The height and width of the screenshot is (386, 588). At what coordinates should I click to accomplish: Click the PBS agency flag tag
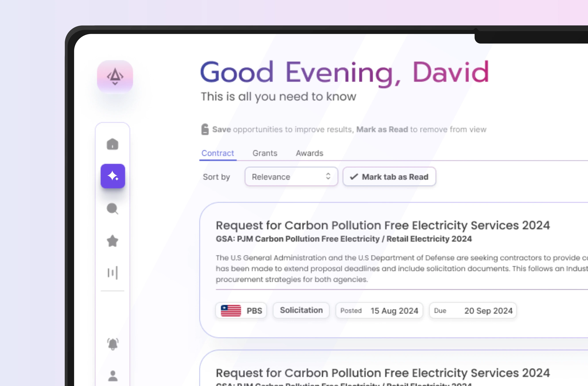tap(241, 310)
